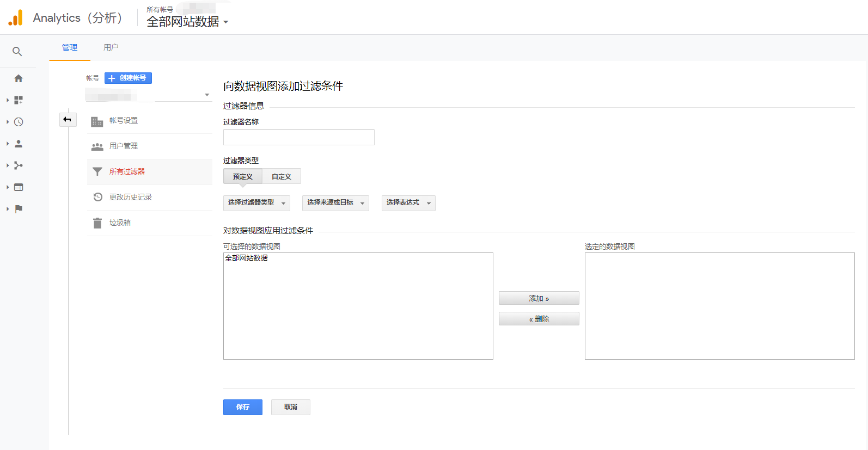Open the account name dropdown under 帐号
Screen dimensions: 868x450
tap(148, 96)
